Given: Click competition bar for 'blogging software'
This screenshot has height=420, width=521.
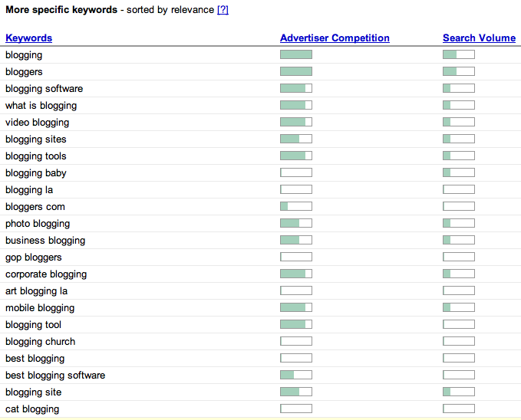Looking at the screenshot, I should (296, 88).
